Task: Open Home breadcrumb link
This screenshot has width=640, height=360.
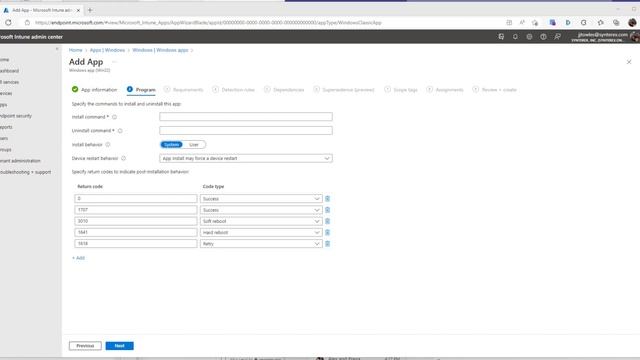Action: click(76, 50)
